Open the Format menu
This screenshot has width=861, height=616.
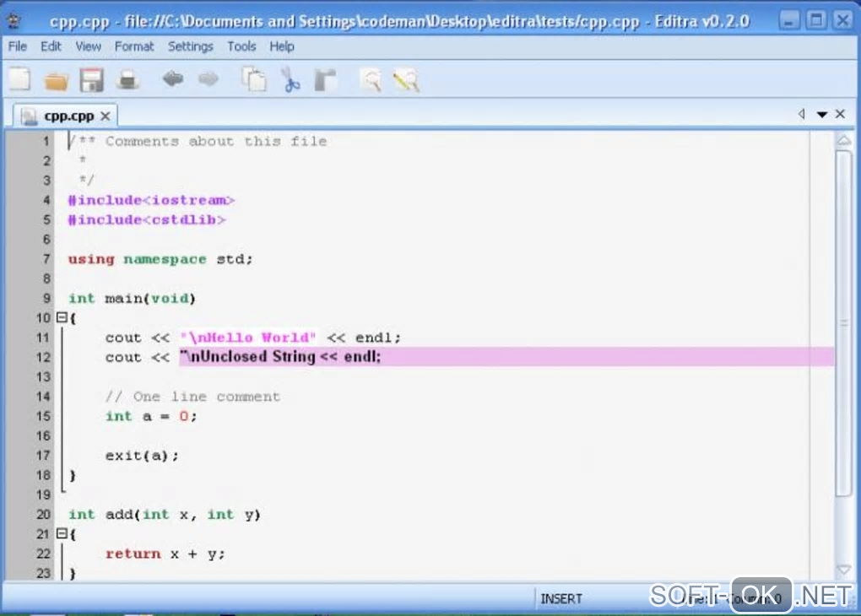[x=134, y=46]
